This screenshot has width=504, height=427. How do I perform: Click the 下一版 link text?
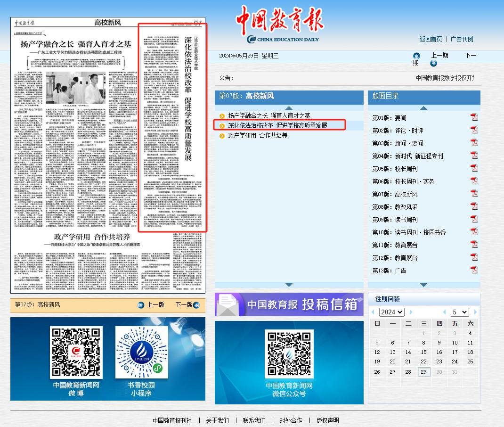184,305
